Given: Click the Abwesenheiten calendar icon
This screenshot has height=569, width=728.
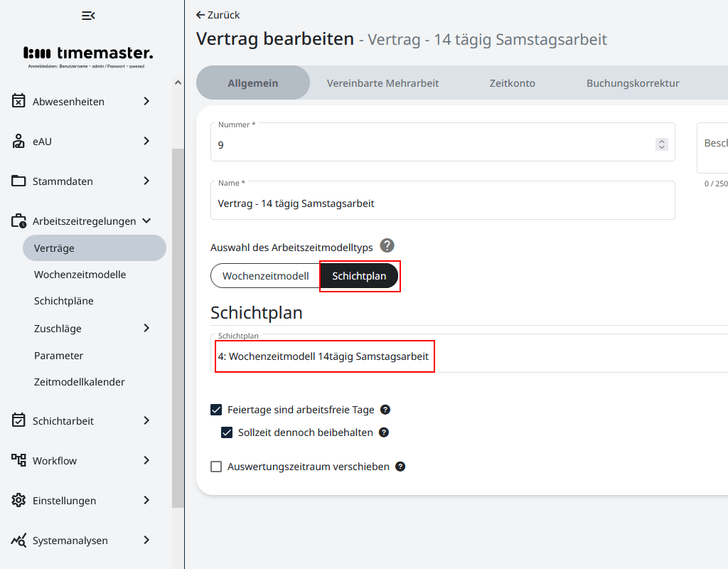Looking at the screenshot, I should coord(18,101).
